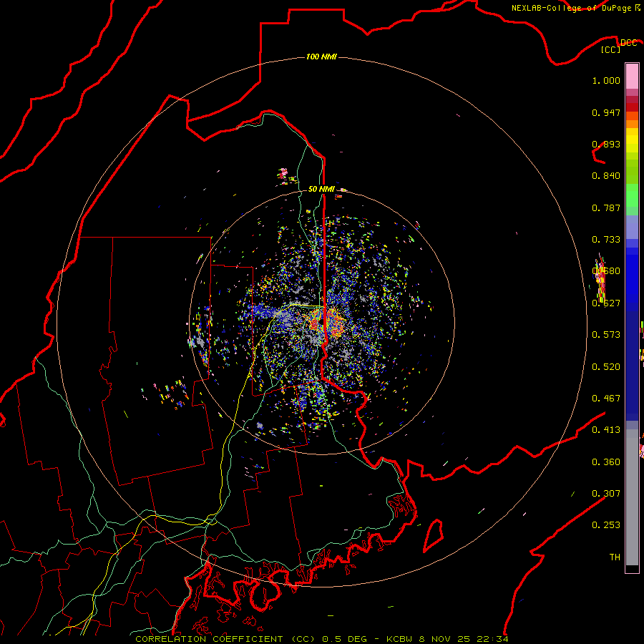Select the 50 NMI range ring label
The width and height of the screenshot is (644, 644).
click(321, 189)
